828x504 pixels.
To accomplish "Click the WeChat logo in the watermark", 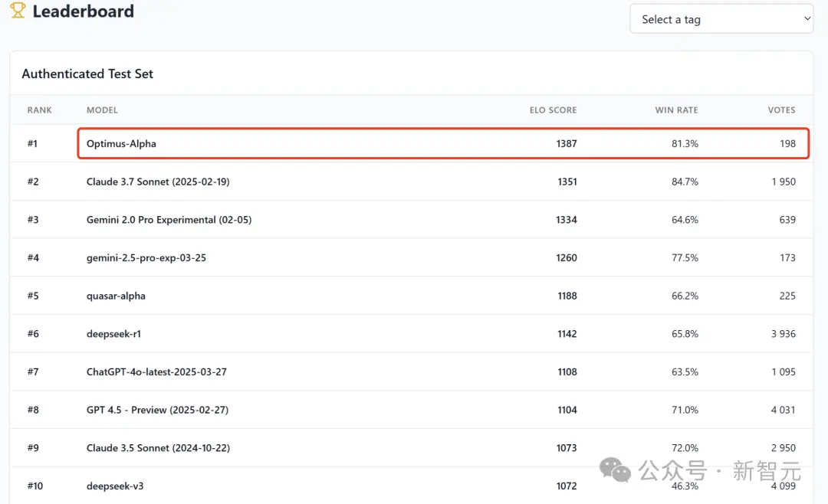I will 616,470.
